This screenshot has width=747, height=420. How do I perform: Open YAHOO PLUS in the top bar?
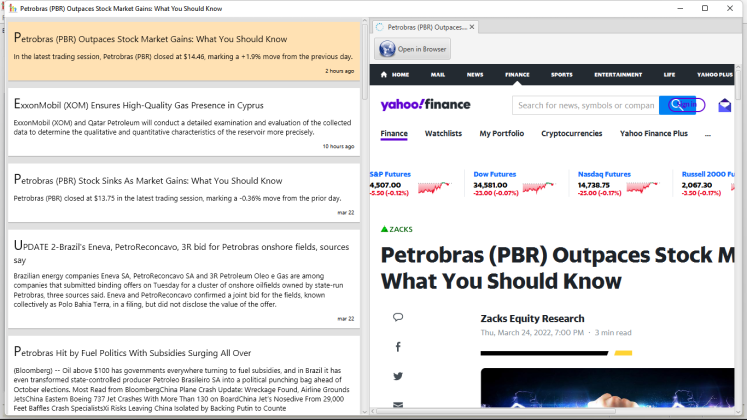[x=715, y=74]
